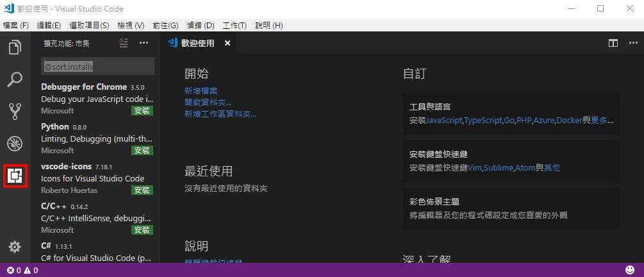Click 沒有最近使用的資料夾 text
The height and width of the screenshot is (277, 644).
click(226, 189)
